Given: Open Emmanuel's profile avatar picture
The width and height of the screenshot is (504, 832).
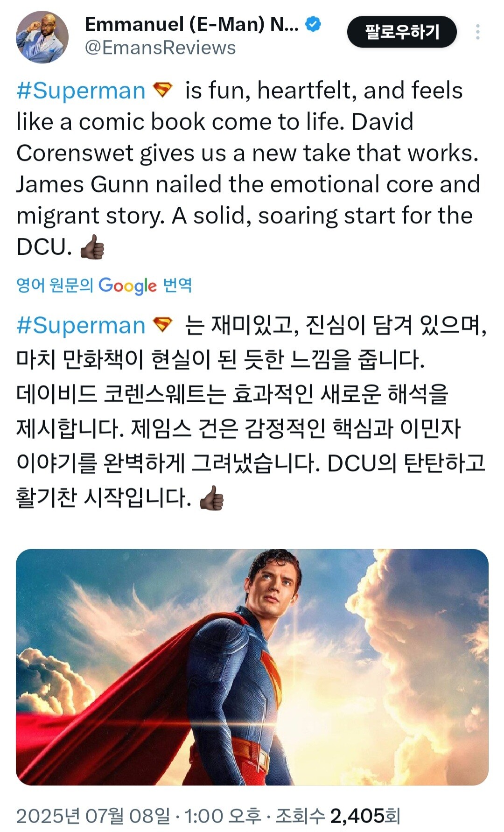Looking at the screenshot, I should [x=42, y=37].
